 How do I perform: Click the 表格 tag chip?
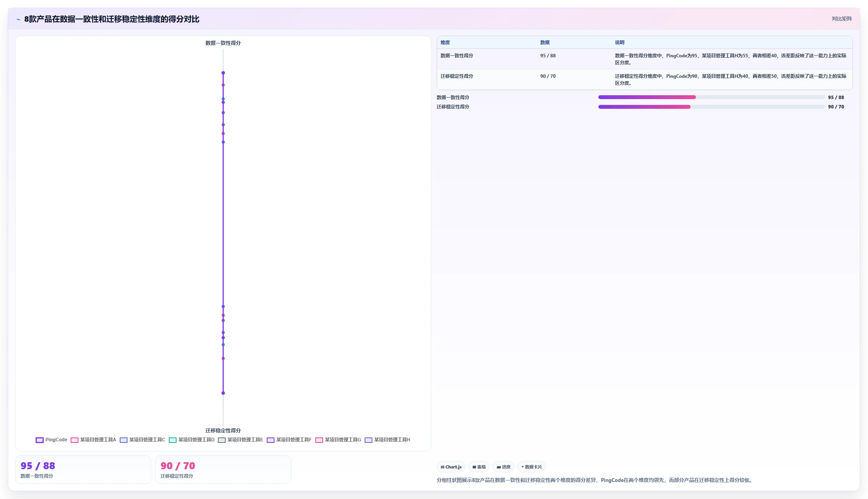[479, 467]
